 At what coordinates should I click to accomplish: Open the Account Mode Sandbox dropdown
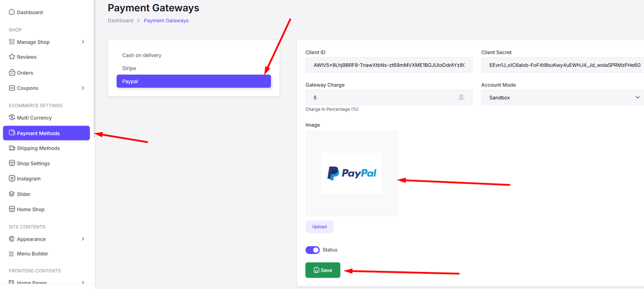coord(562,98)
